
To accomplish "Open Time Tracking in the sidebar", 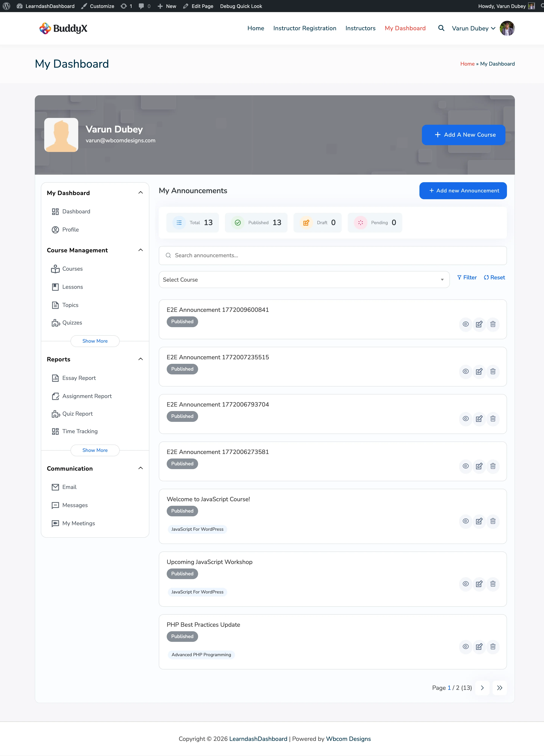I will tap(75, 431).
